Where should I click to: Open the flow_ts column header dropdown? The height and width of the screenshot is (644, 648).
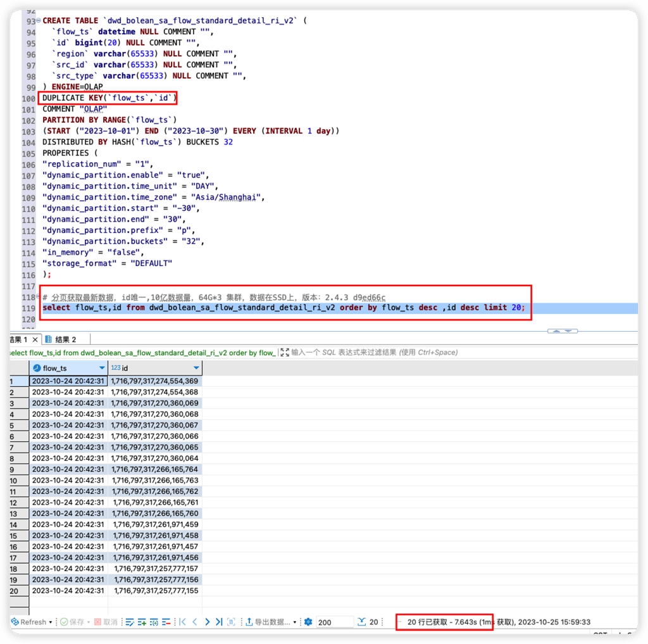click(102, 368)
